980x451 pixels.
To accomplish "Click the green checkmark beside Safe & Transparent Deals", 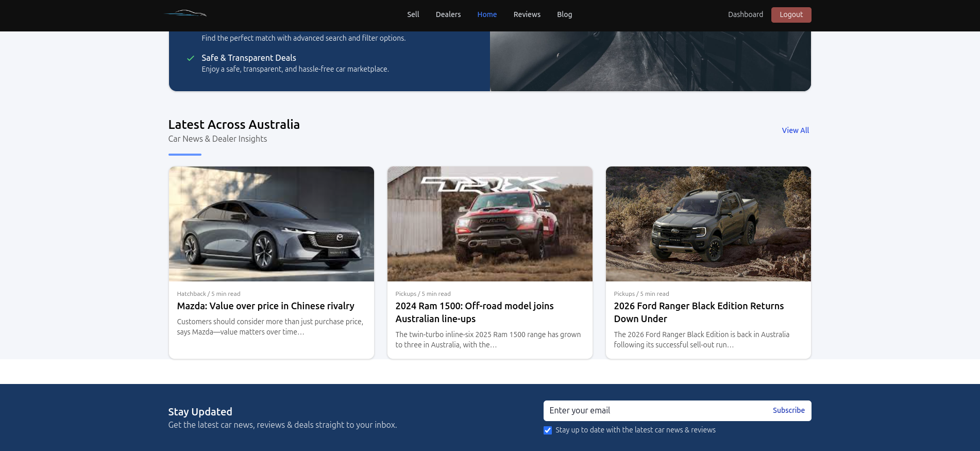I will [x=191, y=58].
